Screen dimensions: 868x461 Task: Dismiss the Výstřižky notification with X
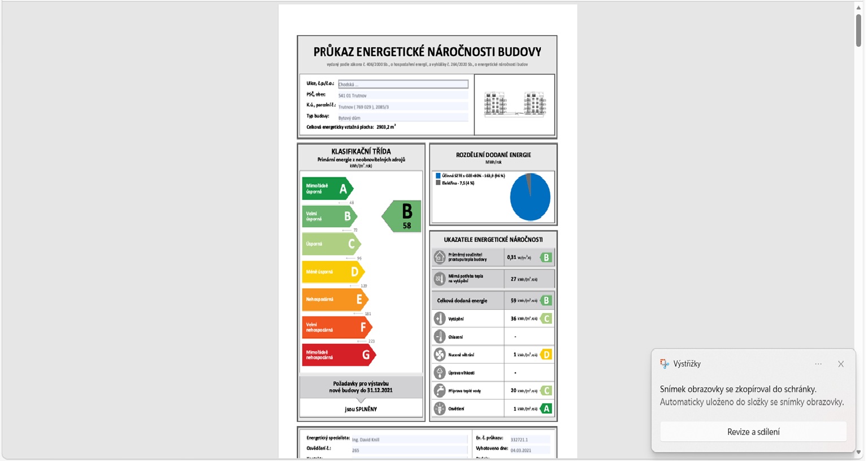[841, 364]
